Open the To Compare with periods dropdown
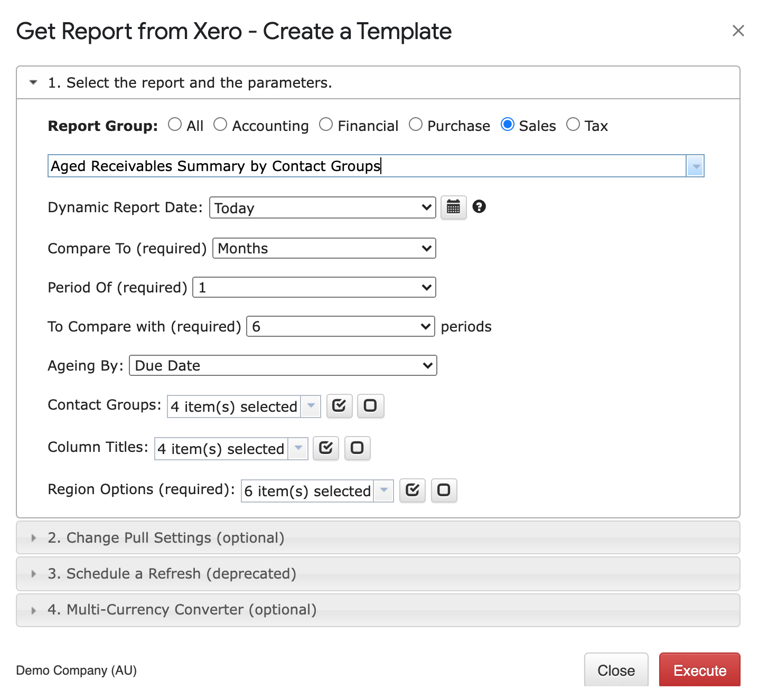Screen dimensions: 768x700 [x=341, y=326]
